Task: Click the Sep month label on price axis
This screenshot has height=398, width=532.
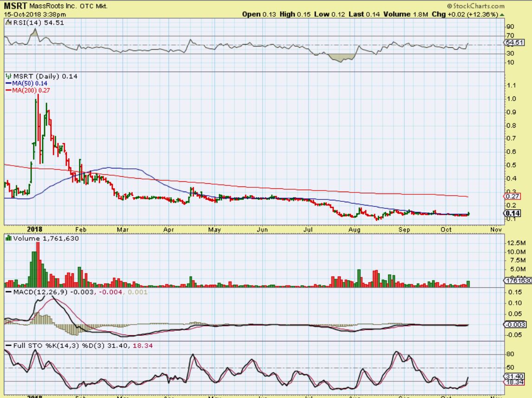Action: (404, 230)
